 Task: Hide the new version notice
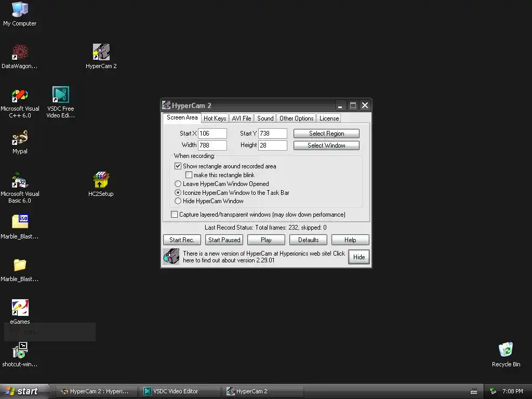pyautogui.click(x=358, y=257)
